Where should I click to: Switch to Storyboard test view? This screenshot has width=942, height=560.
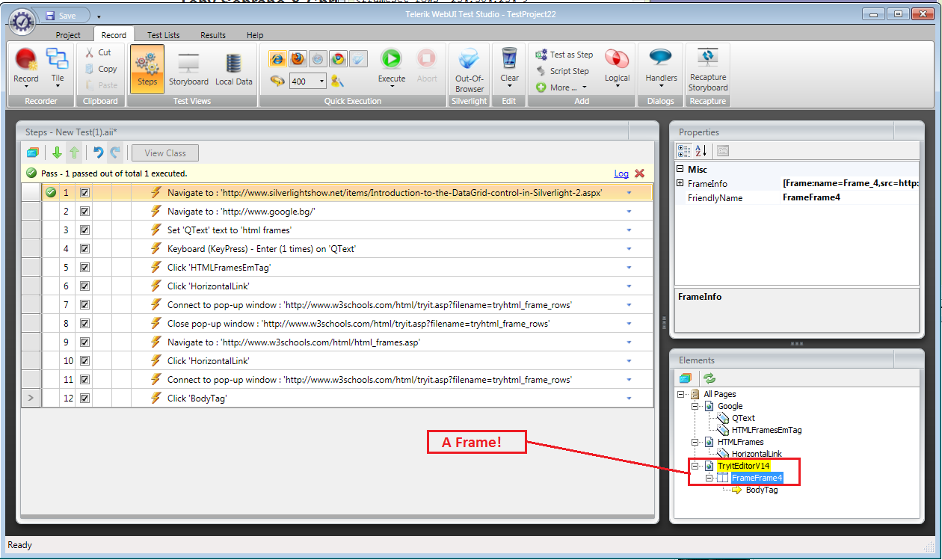tap(188, 68)
